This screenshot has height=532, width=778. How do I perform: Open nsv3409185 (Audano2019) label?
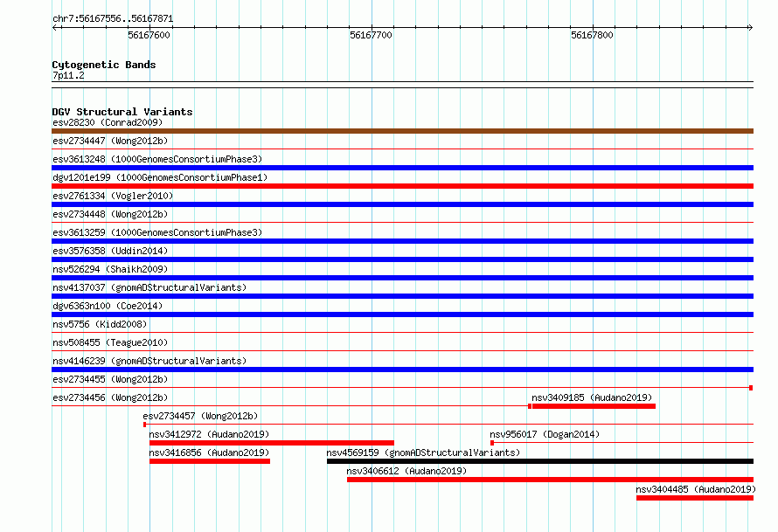click(x=592, y=397)
